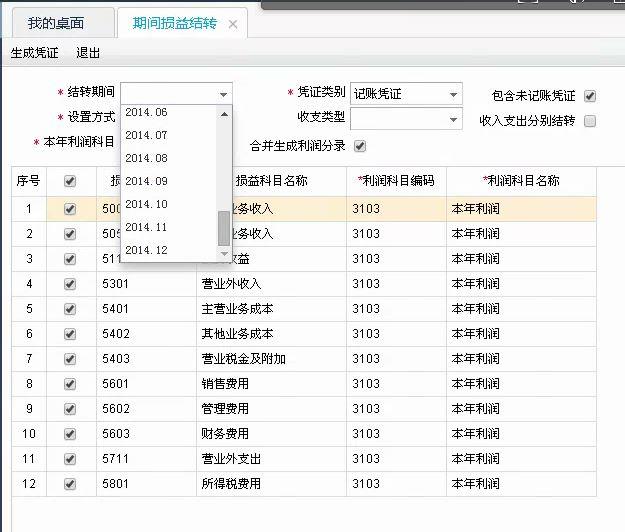
Task: Uncheck the checkbox in row 2
Action: (x=70, y=234)
